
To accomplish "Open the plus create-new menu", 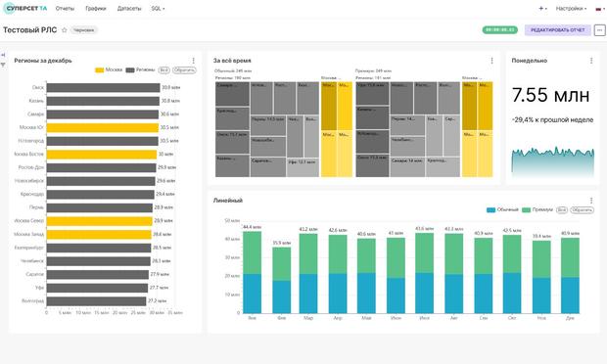I will point(542,8).
